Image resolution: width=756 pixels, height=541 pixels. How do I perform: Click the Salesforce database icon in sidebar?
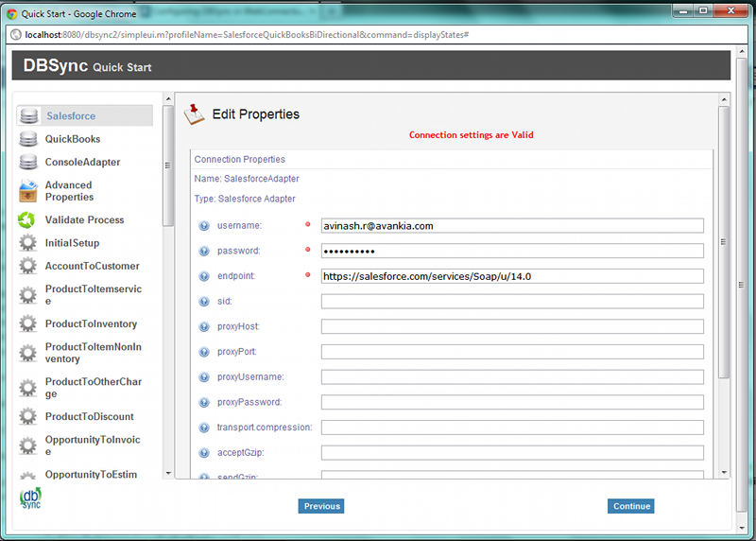pos(28,116)
